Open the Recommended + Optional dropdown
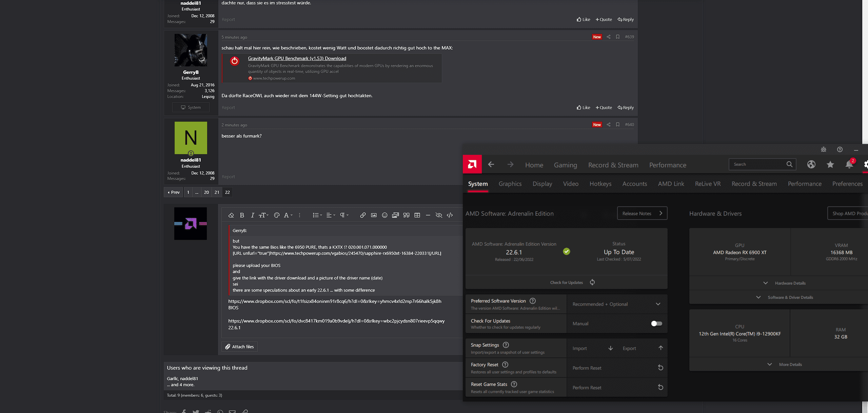 617,304
